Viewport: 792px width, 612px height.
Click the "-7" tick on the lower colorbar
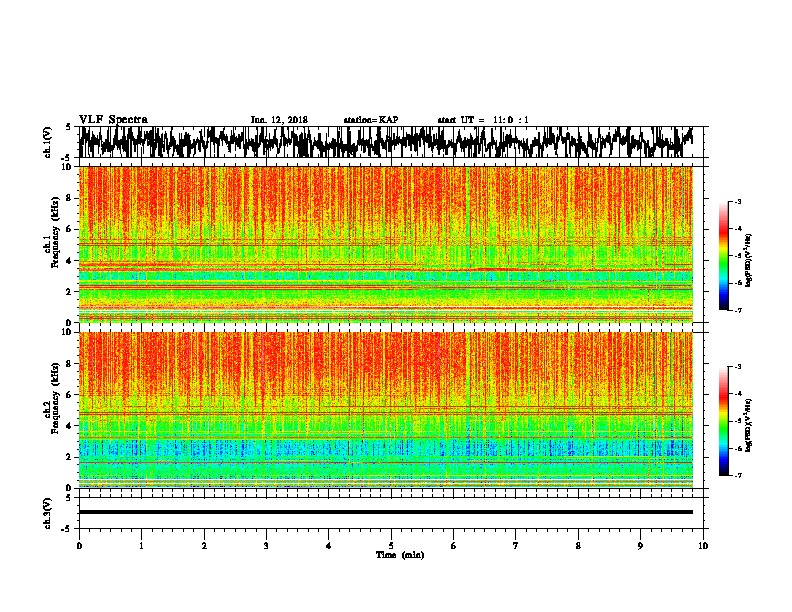pyautogui.click(x=737, y=475)
